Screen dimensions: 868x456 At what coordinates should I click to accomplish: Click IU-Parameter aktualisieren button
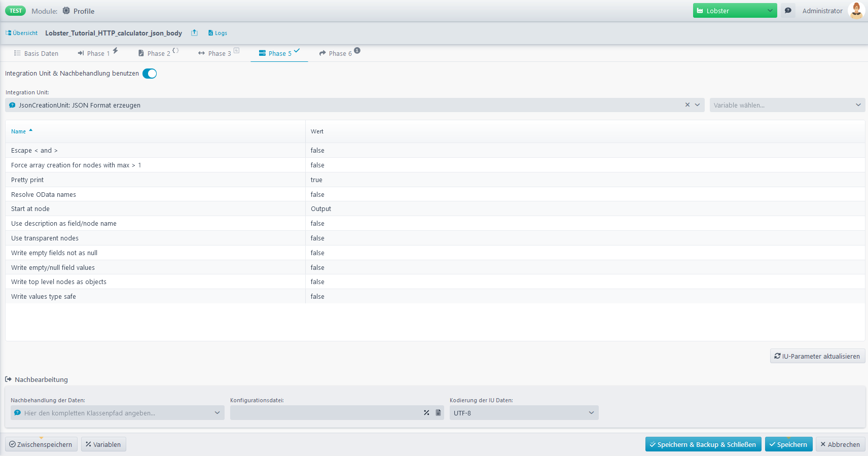point(817,356)
